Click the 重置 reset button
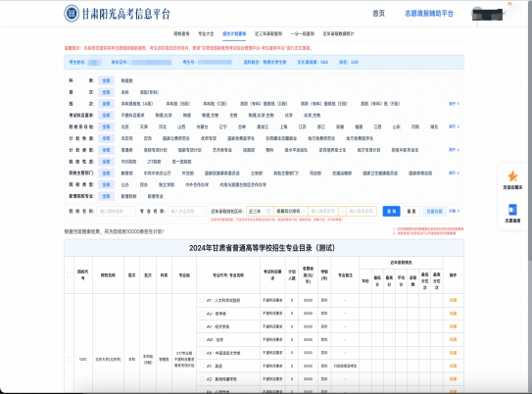Viewport: 532px width, 394px height. (x=411, y=212)
